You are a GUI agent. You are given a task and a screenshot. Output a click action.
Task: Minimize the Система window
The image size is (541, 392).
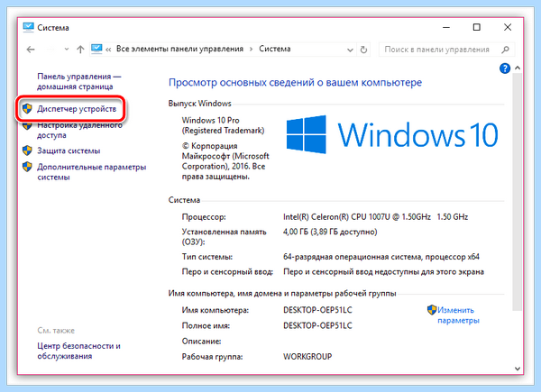pos(446,27)
